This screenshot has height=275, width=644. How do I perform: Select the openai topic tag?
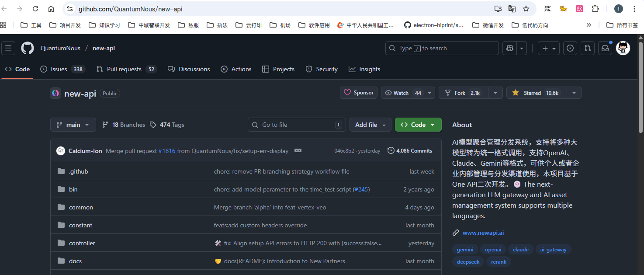click(493, 250)
